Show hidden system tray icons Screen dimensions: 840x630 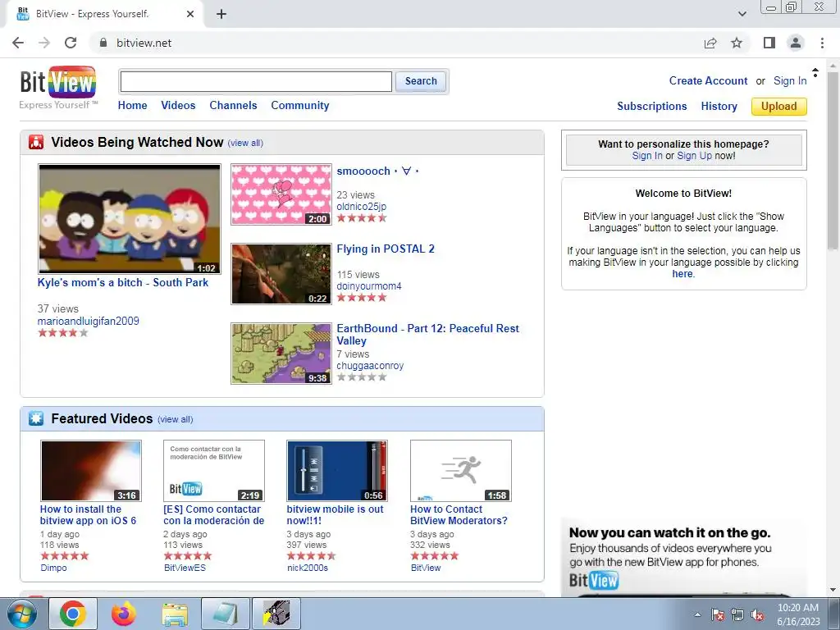(x=697, y=614)
